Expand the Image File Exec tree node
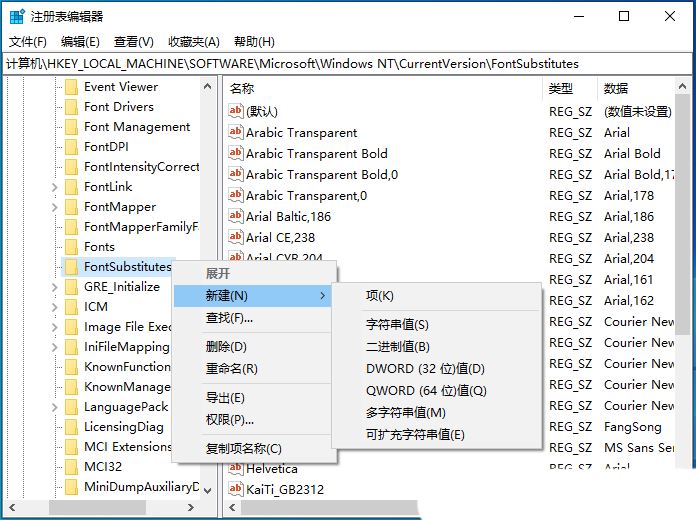 point(55,327)
